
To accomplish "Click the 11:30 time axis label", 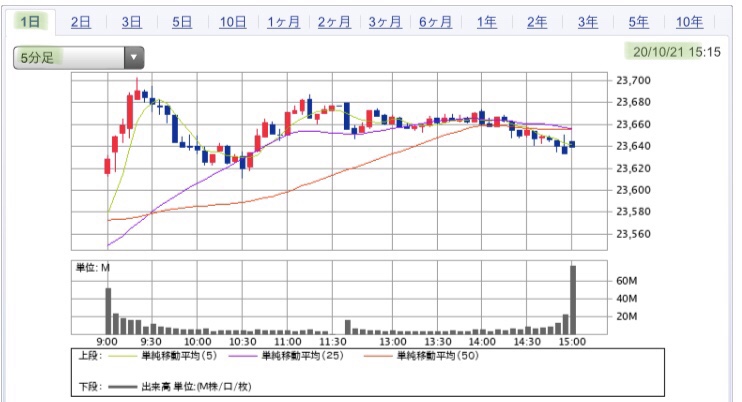I will pyautogui.click(x=333, y=341).
